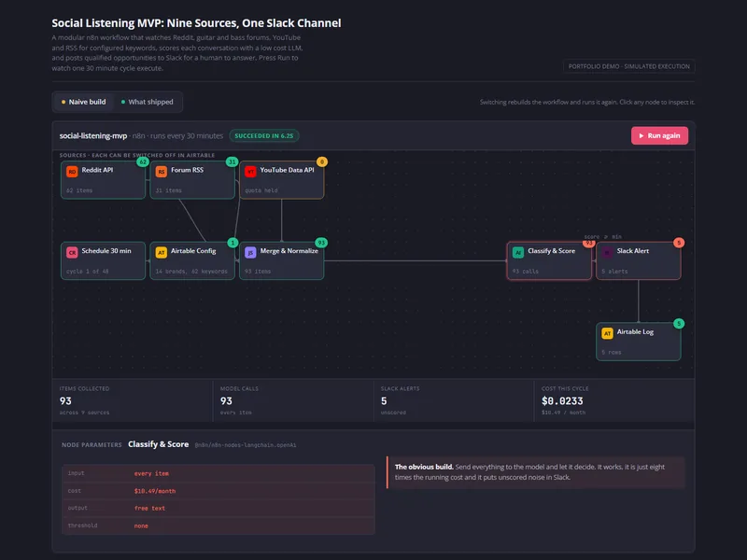Screen dimensions: 747x560
Task: Click the Classify & Score parameters heading
Action: pyautogui.click(x=158, y=444)
